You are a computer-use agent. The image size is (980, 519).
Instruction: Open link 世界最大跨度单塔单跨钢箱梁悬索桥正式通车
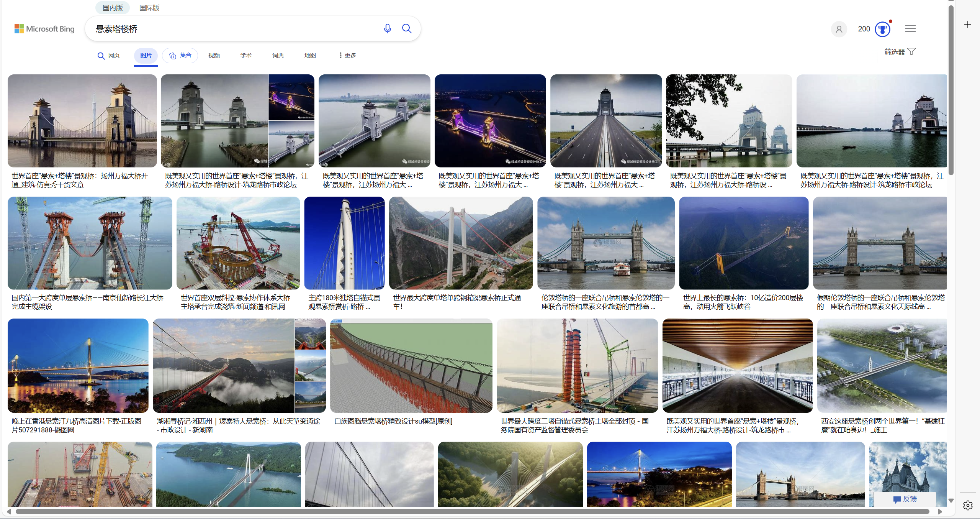pyautogui.click(x=457, y=302)
